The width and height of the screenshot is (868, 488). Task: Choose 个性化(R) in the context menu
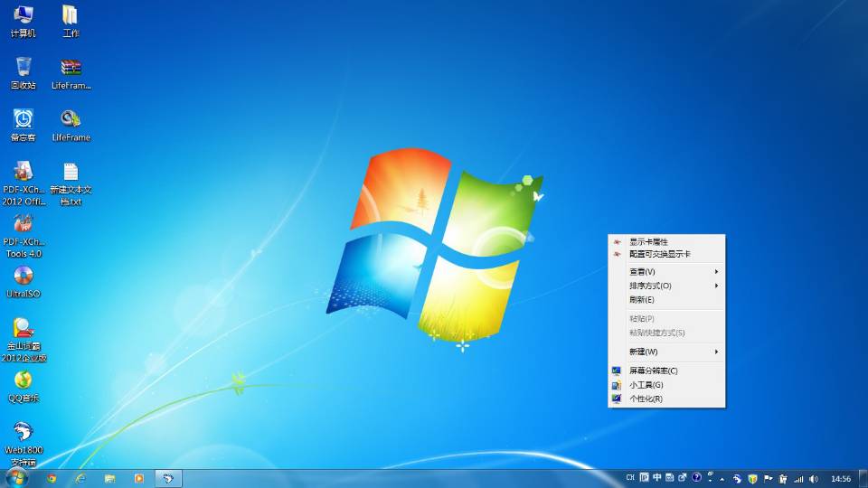[x=646, y=399]
